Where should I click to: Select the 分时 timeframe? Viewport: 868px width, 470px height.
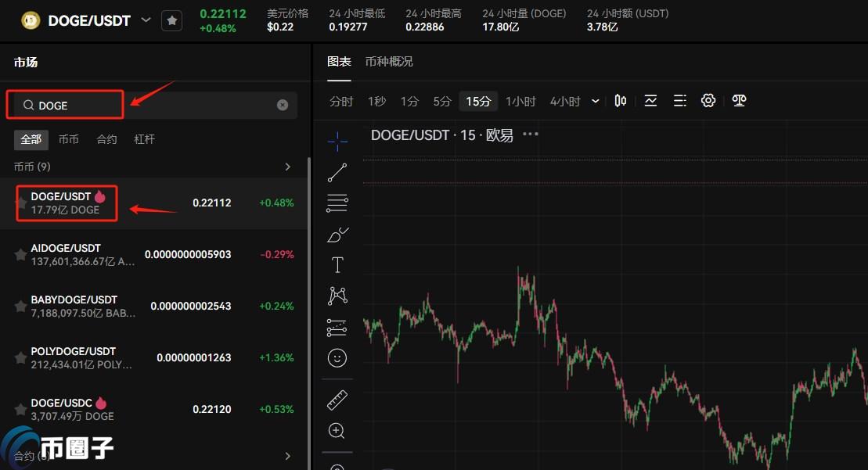coord(341,101)
